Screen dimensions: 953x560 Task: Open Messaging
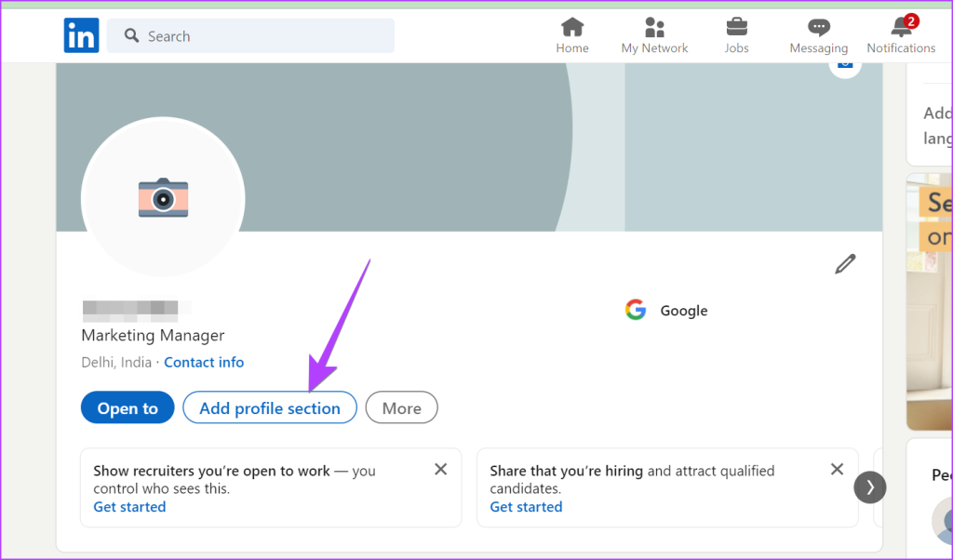click(819, 35)
